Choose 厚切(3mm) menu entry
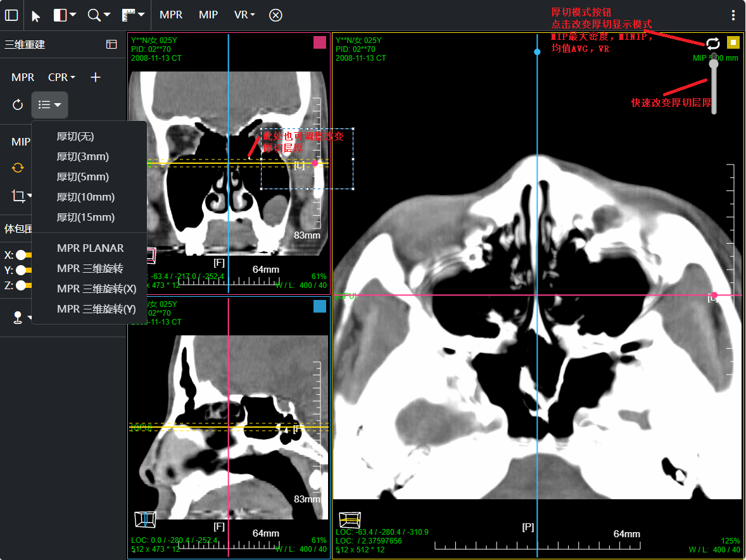746x560 pixels. tap(83, 156)
